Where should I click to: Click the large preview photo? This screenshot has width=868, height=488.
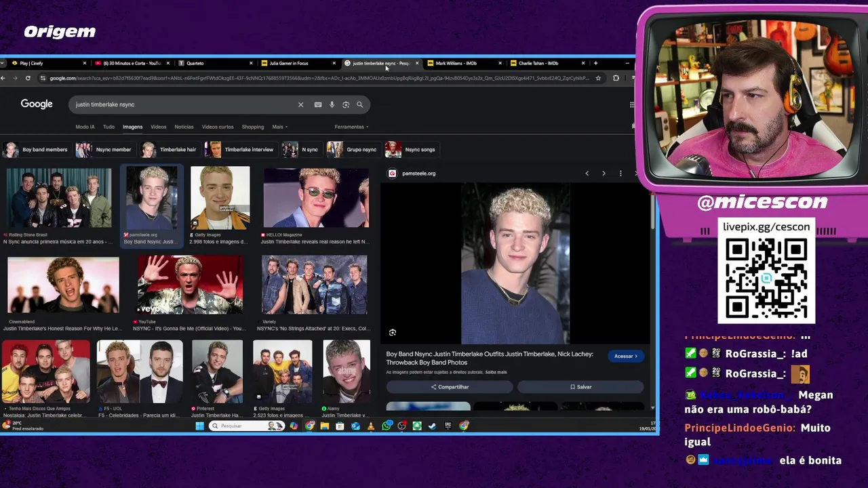pos(515,264)
